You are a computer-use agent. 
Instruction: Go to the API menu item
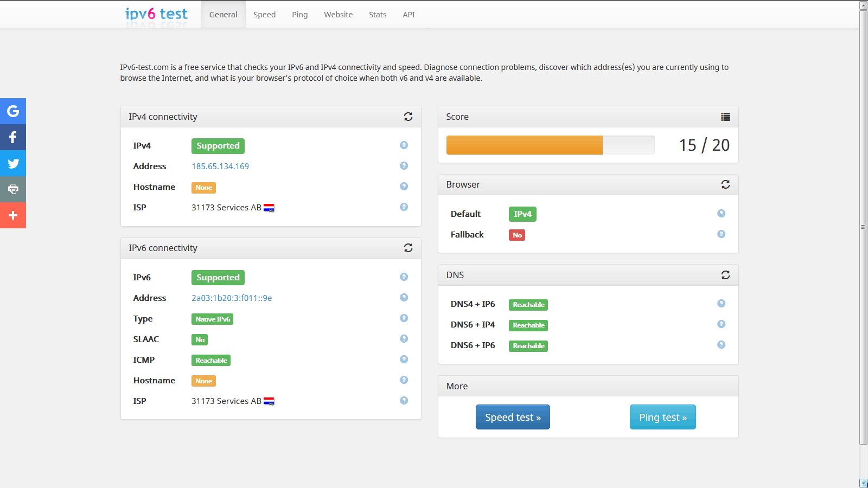(409, 15)
